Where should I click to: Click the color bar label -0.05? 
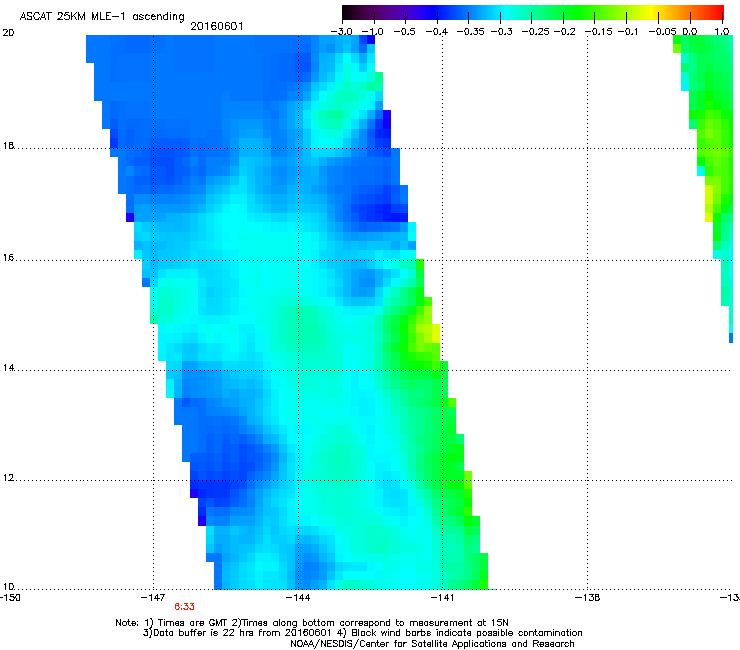662,32
